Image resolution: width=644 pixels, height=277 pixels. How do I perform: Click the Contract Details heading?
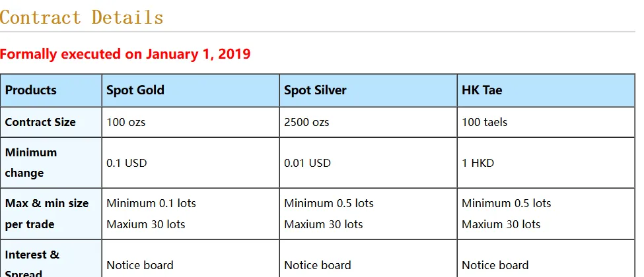coord(82,18)
